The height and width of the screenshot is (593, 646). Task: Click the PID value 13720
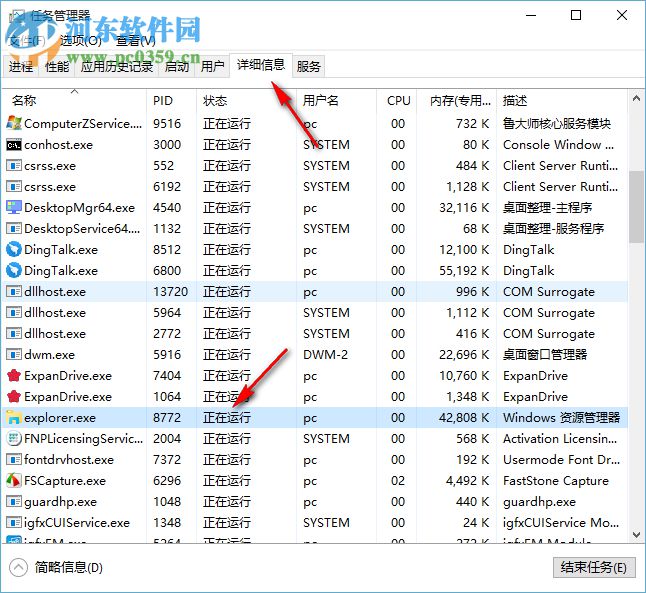coord(171,292)
